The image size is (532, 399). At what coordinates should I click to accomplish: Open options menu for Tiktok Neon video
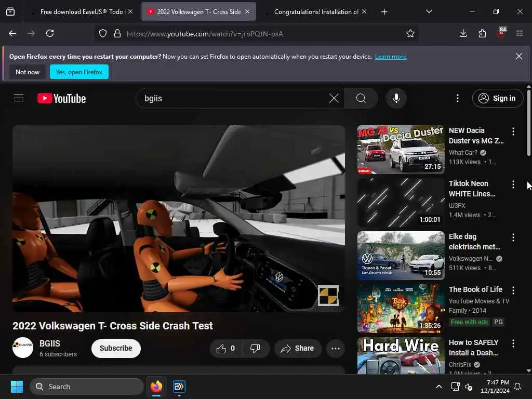(513, 184)
